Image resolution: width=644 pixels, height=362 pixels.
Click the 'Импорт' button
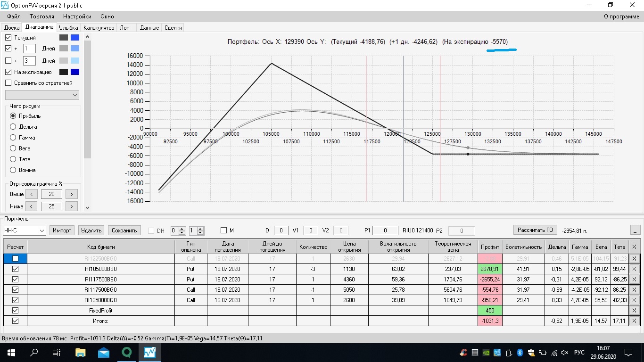(62, 230)
